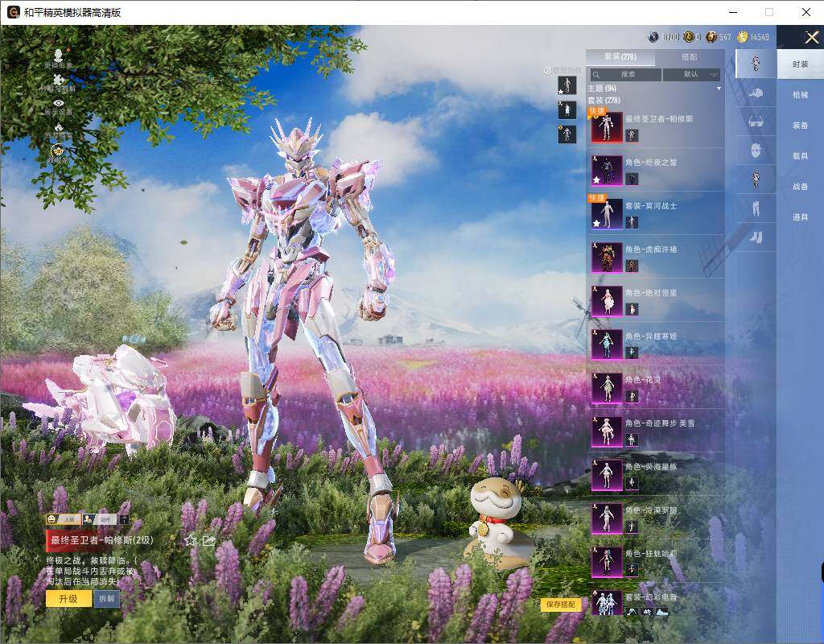Click the 保存搭配 save outfit button
This screenshot has height=644, width=824.
pyautogui.click(x=561, y=604)
